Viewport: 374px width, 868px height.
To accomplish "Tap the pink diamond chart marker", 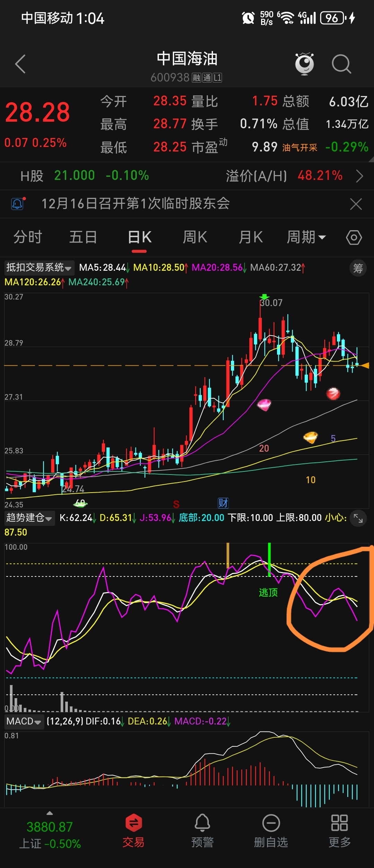I will 264,405.
